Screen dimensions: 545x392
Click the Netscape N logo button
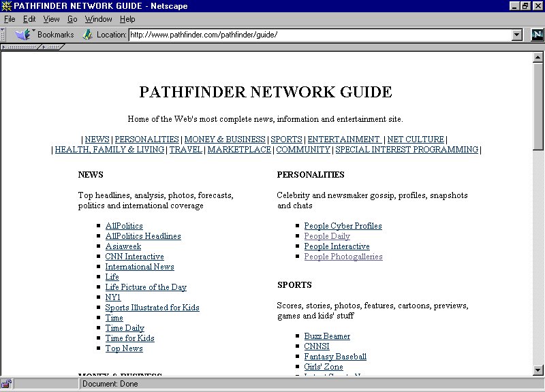538,35
